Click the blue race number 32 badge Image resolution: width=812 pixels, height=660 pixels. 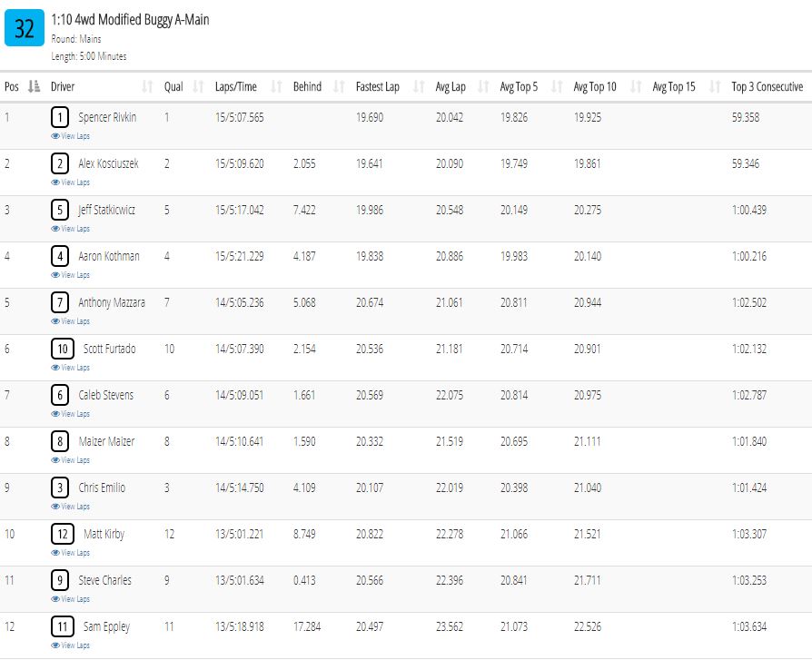[25, 28]
